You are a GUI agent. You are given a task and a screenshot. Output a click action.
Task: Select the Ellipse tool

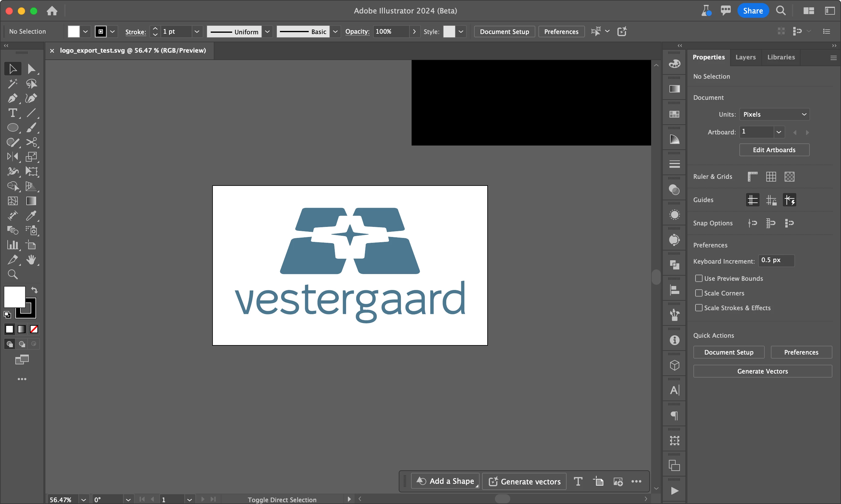[12, 128]
